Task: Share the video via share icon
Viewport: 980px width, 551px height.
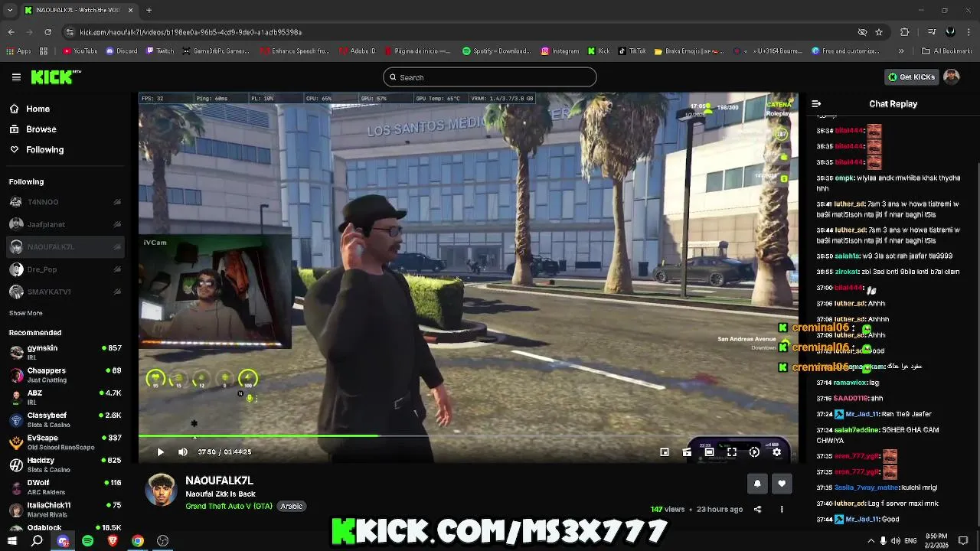Action: pyautogui.click(x=757, y=509)
